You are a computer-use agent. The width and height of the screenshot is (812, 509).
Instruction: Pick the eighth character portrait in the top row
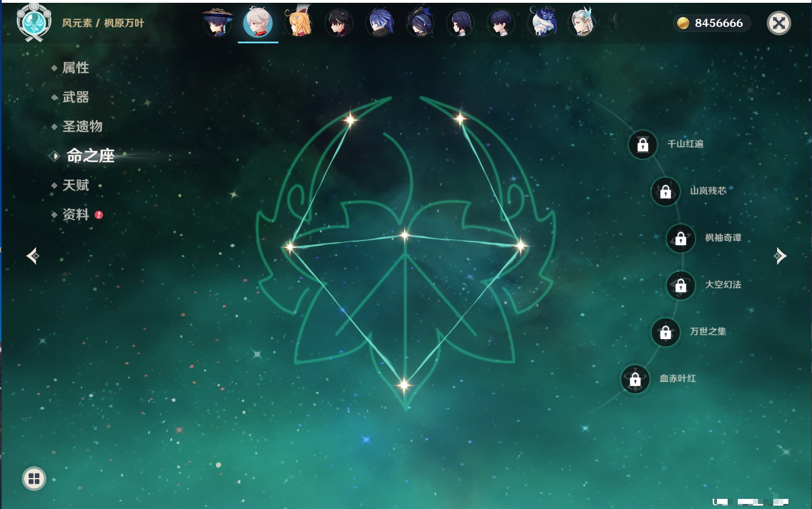coord(501,23)
